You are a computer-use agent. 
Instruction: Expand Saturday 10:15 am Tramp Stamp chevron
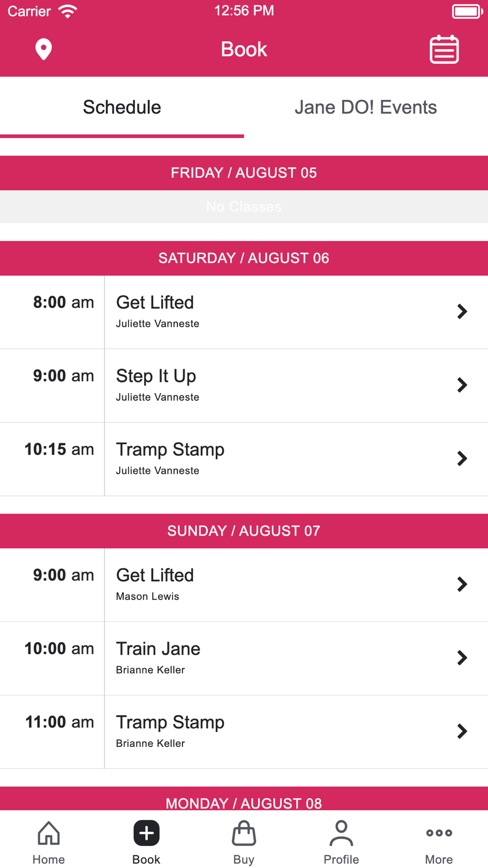462,458
